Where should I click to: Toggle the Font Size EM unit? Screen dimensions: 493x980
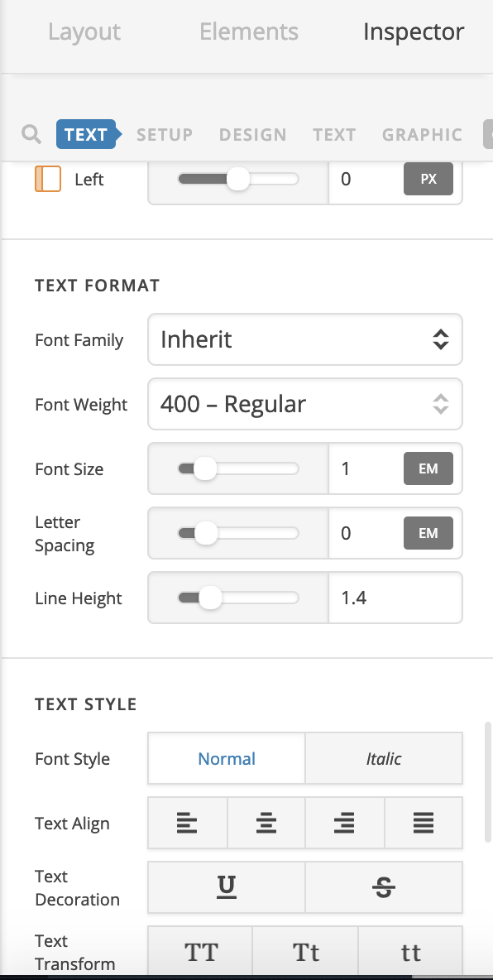tap(428, 468)
